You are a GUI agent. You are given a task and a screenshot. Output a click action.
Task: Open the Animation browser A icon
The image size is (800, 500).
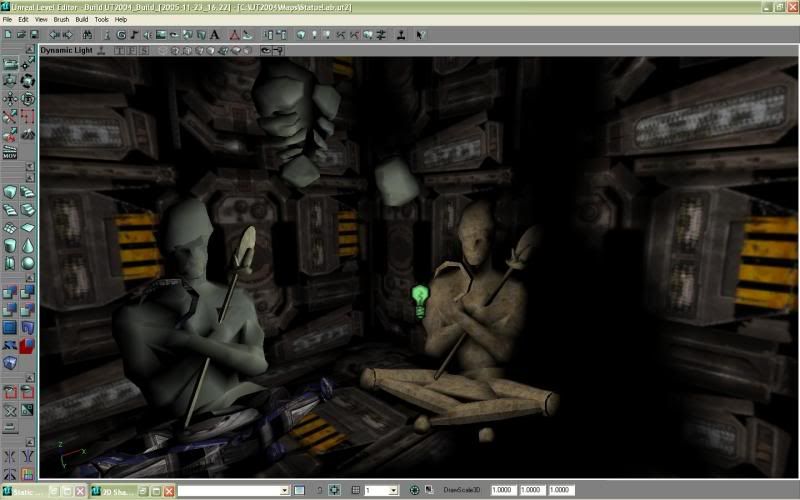214,35
